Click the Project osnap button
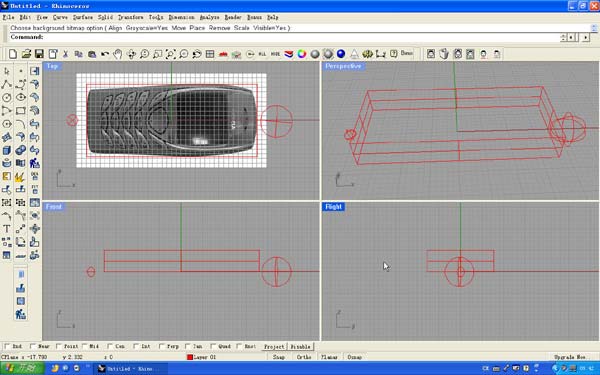The width and height of the screenshot is (600, 375). coord(274,347)
